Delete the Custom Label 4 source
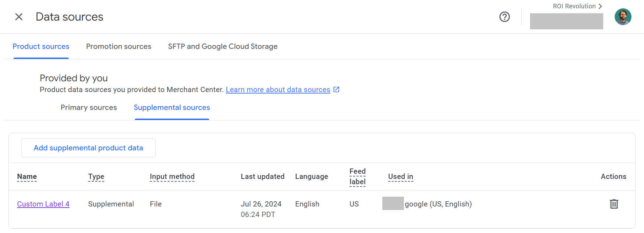The width and height of the screenshot is (644, 233). click(614, 204)
